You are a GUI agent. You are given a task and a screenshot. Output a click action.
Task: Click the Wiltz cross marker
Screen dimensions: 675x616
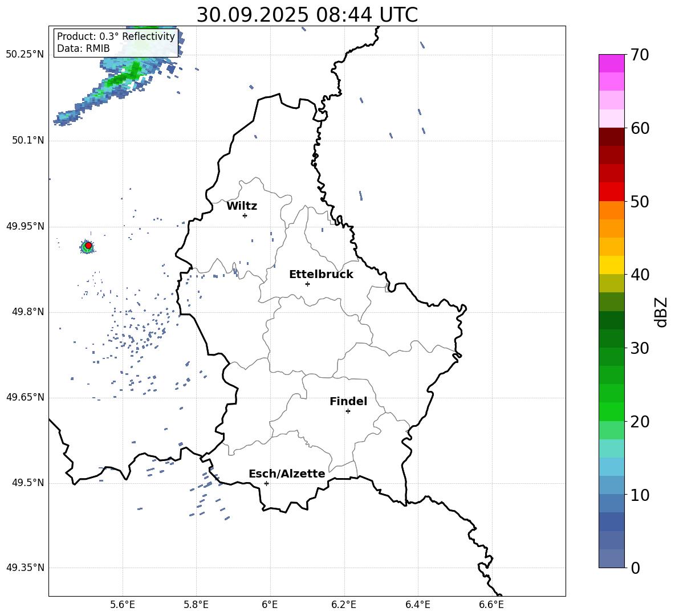(245, 215)
